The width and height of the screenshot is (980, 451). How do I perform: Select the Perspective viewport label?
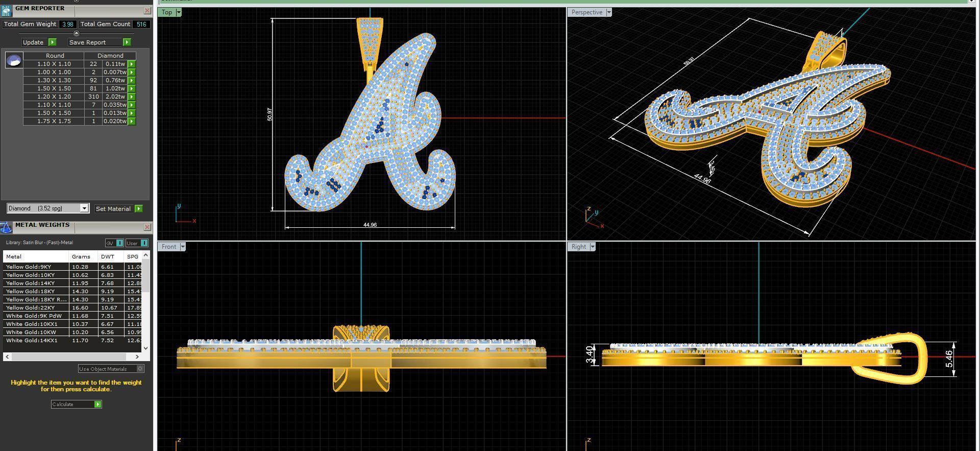pyautogui.click(x=586, y=12)
